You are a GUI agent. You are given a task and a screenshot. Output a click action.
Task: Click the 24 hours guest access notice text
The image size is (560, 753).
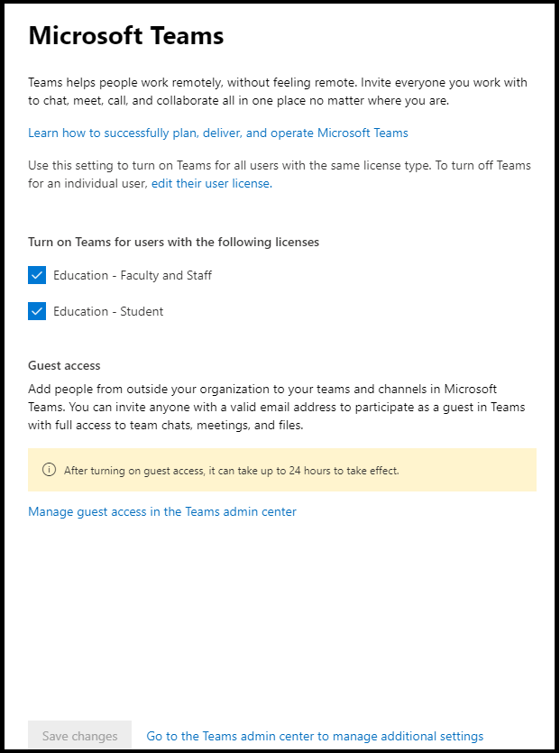pos(232,470)
